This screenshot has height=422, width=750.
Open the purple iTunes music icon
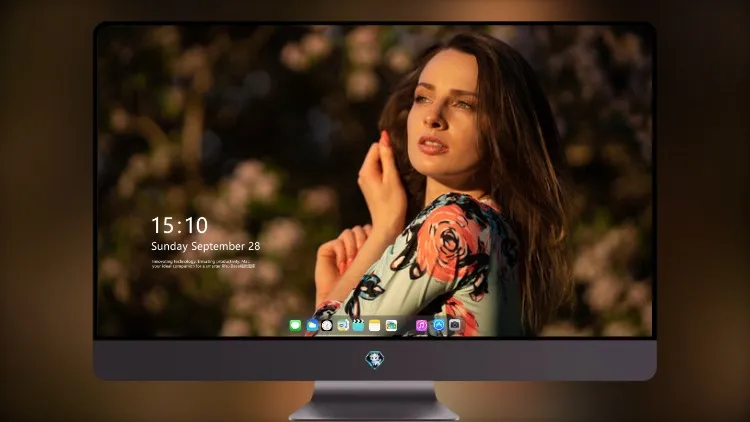click(x=421, y=325)
